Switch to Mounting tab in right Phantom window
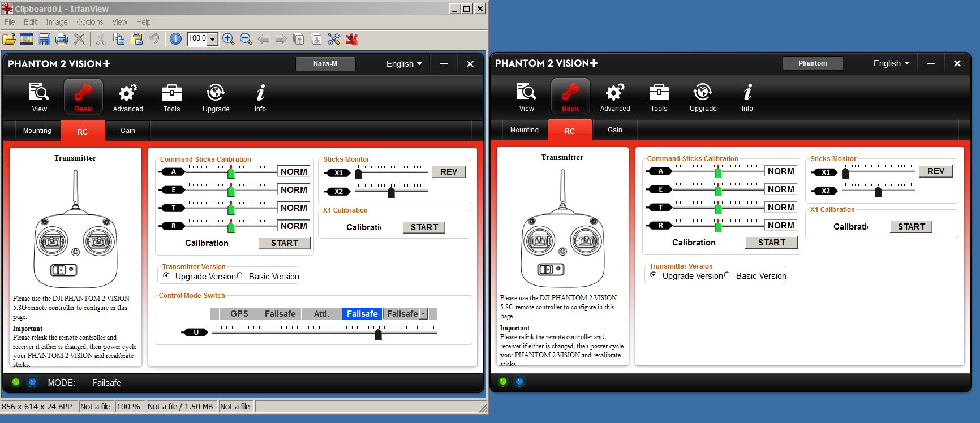This screenshot has width=980, height=423. 525,130
